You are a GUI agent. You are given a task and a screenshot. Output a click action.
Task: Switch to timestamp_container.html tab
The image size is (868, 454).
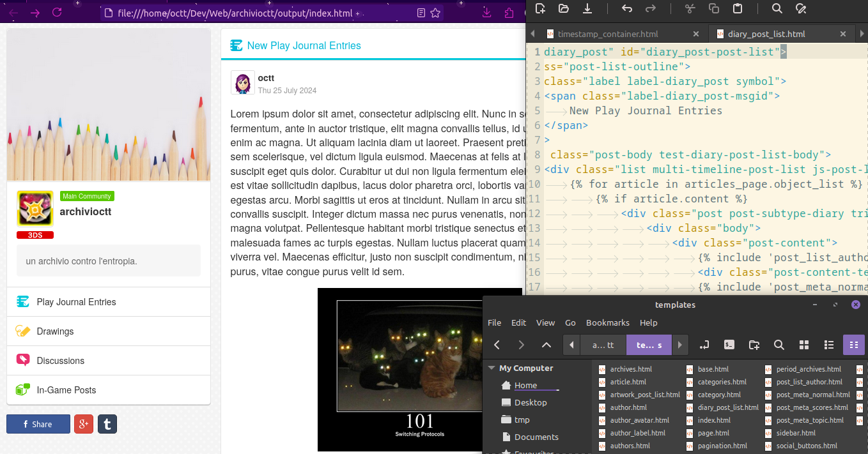coord(608,34)
